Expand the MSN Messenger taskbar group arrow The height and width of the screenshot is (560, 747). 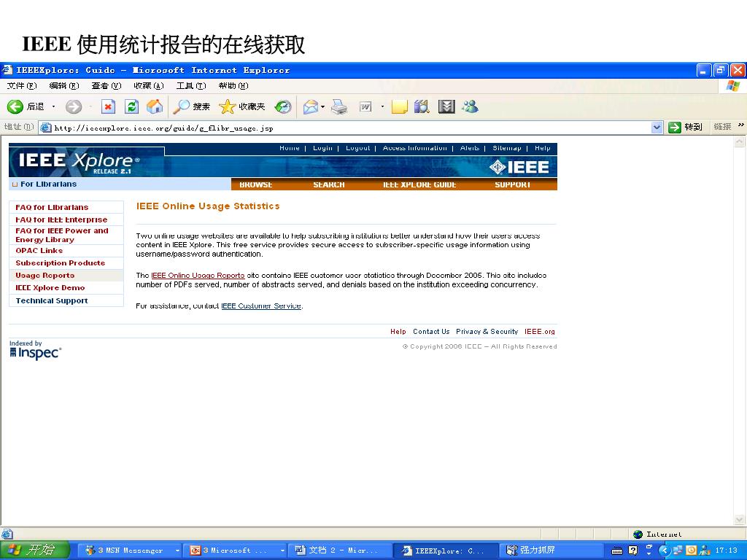point(177,551)
